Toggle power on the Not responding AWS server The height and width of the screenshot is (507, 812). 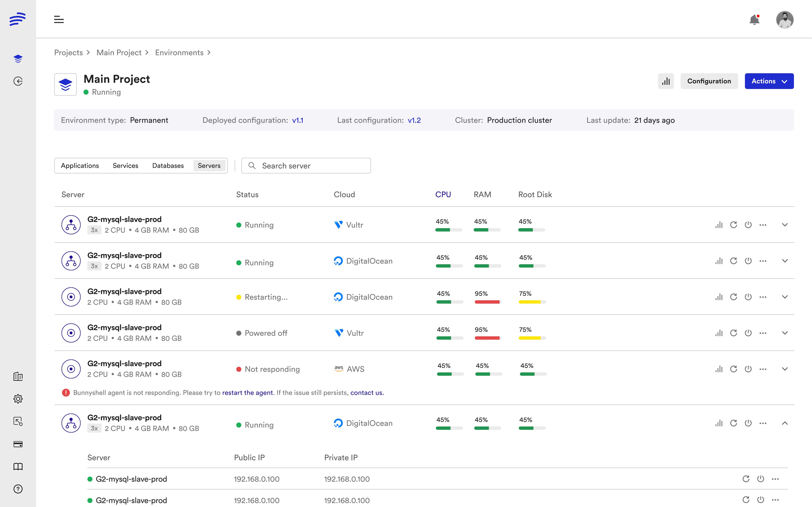click(748, 369)
